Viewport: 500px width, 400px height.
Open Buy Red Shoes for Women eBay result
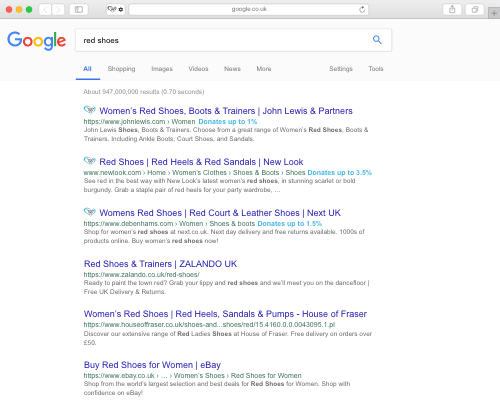152,365
